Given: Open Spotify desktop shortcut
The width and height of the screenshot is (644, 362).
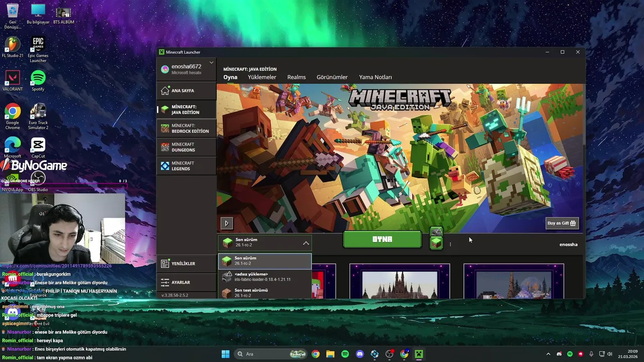Looking at the screenshot, I should 38,81.
